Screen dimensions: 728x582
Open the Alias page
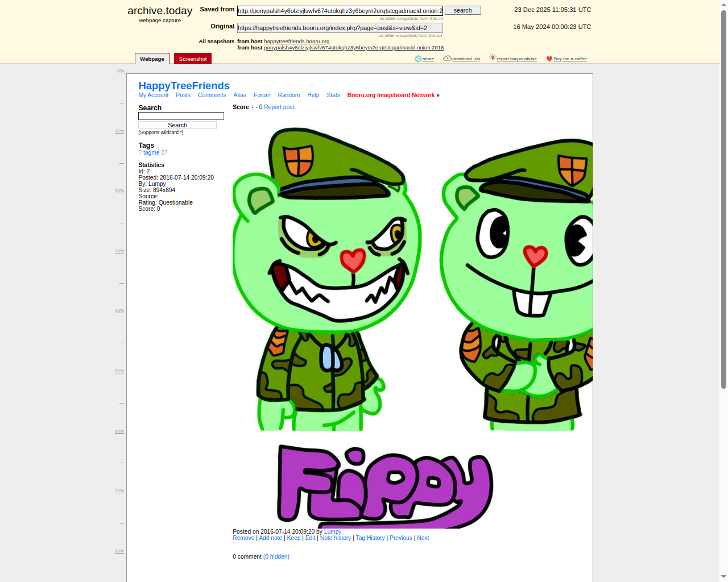pyautogui.click(x=240, y=95)
